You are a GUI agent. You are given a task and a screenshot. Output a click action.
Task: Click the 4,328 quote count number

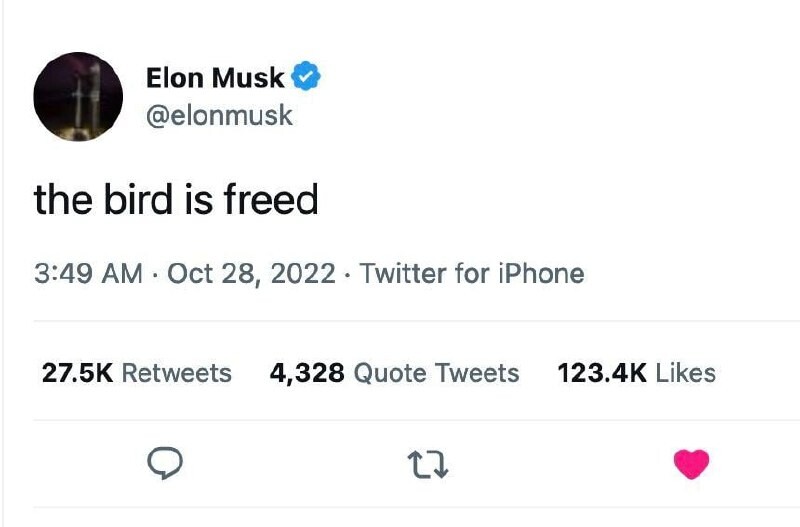coord(307,373)
